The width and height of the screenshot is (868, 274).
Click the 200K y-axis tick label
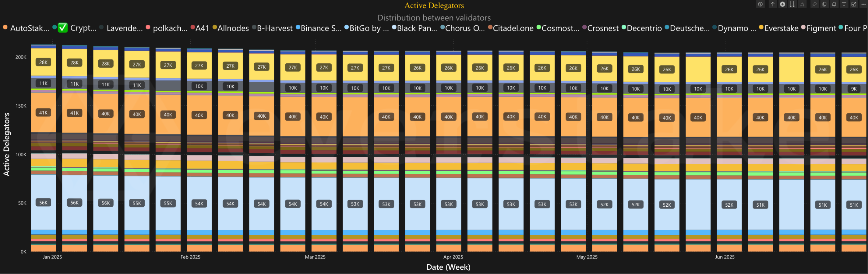(20, 57)
